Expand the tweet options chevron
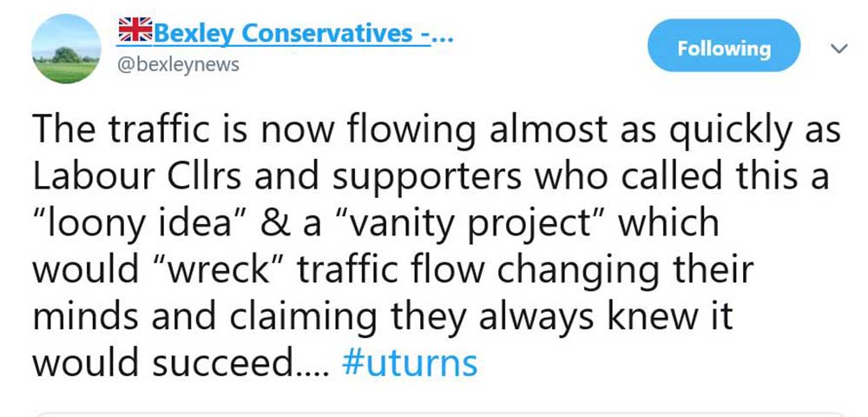 838,50
